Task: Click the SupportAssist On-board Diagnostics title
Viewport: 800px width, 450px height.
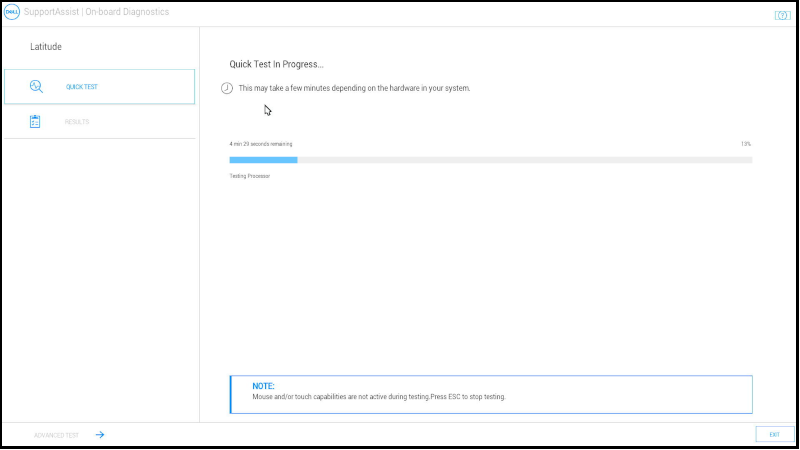Action: [98, 12]
